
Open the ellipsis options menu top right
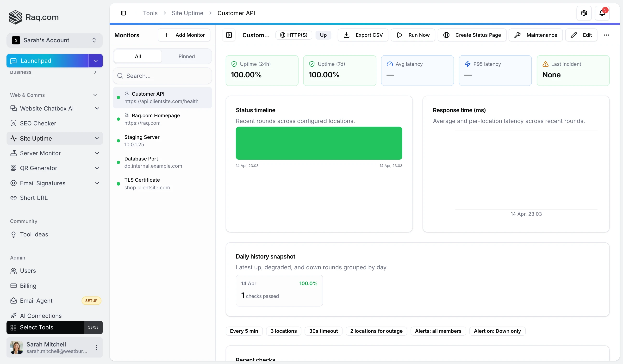606,35
